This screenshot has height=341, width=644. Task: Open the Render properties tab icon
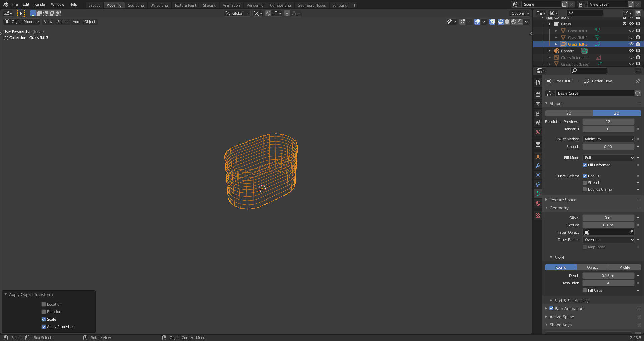[x=538, y=95]
